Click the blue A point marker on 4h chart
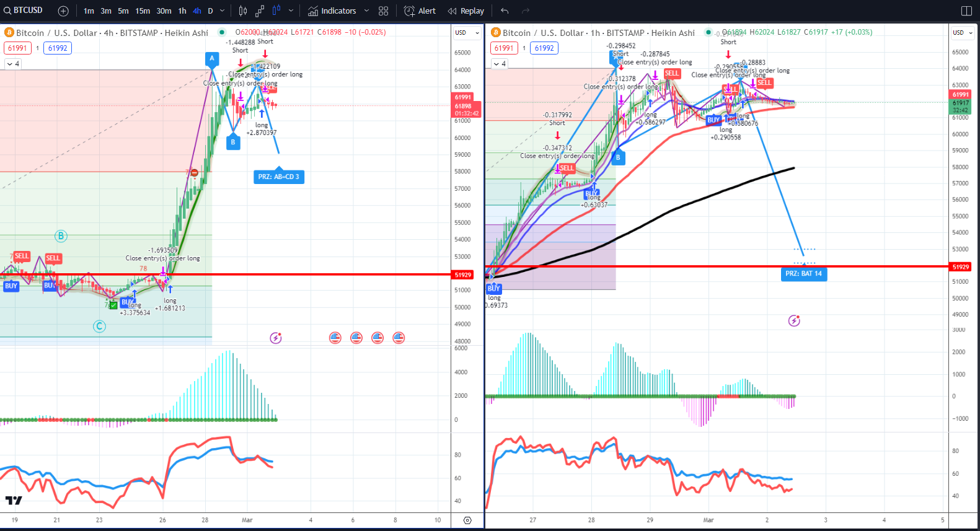980x531 pixels. coord(212,59)
